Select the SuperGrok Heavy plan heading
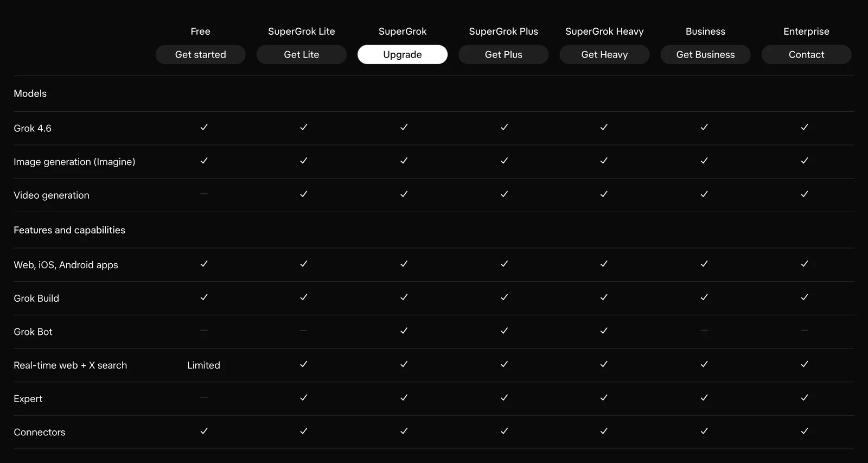This screenshot has height=463, width=868. pos(604,31)
